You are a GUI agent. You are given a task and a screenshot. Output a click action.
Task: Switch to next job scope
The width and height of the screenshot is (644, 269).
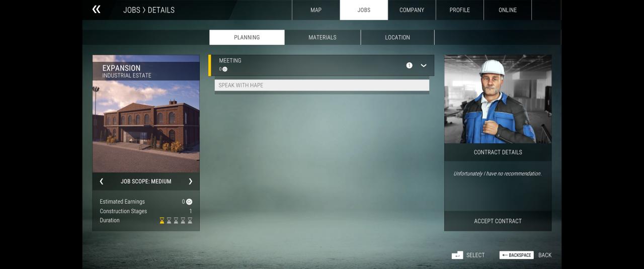click(x=190, y=182)
